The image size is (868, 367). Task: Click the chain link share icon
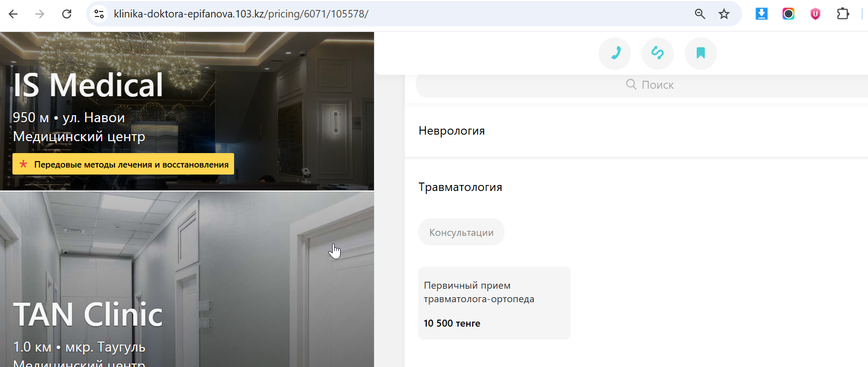tap(657, 53)
